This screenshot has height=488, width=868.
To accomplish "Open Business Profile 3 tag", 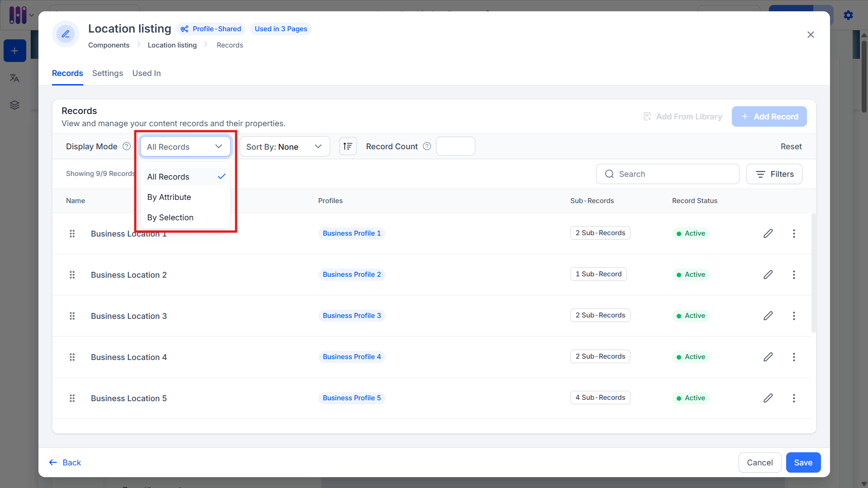I will [352, 316].
